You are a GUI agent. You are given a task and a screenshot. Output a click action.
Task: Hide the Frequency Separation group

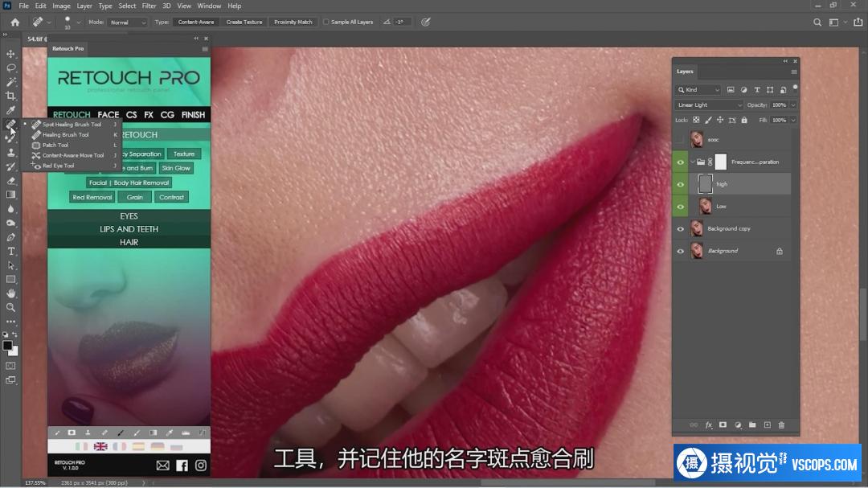coord(681,162)
